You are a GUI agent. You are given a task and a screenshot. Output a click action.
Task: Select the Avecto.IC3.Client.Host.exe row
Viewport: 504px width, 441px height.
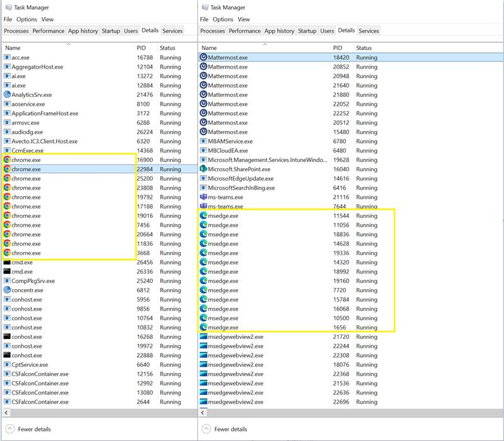[100, 141]
